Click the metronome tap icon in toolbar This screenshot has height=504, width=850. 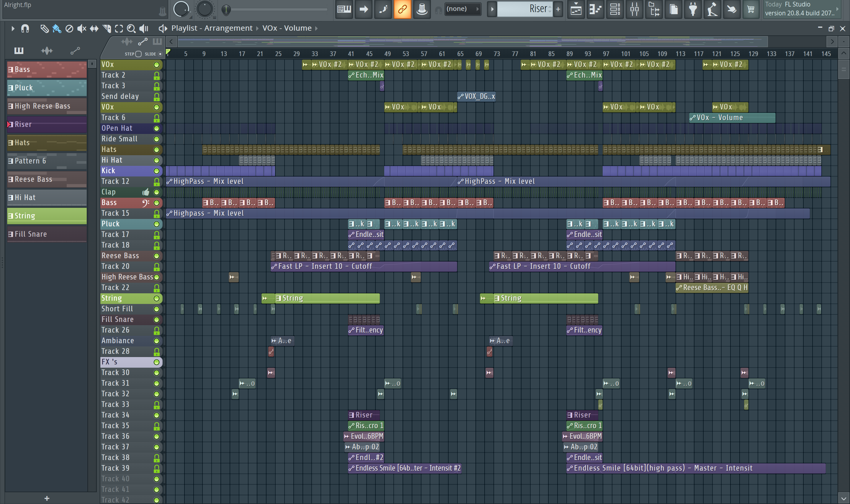(x=422, y=9)
